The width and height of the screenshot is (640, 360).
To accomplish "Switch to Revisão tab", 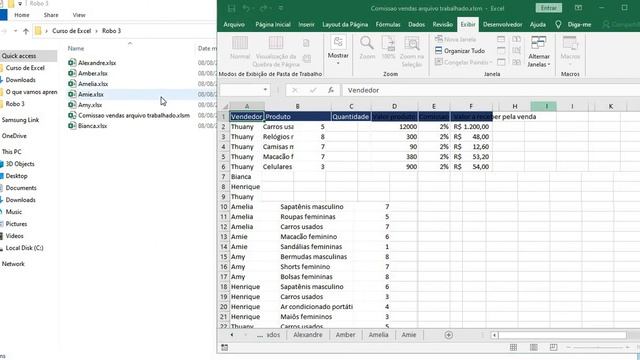I will [x=442, y=24].
